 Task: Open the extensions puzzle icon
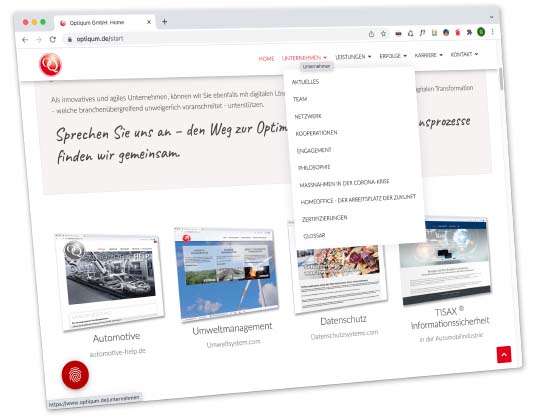469,32
